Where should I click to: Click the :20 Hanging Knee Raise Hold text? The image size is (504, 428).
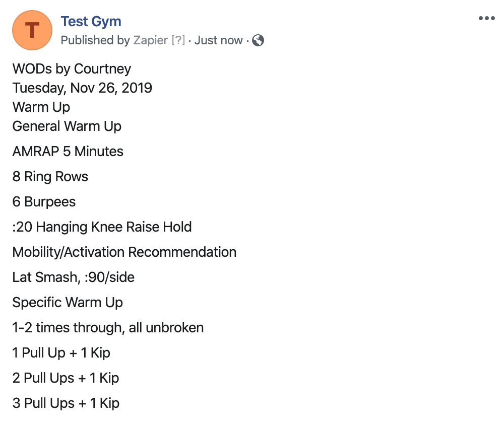pos(102,227)
